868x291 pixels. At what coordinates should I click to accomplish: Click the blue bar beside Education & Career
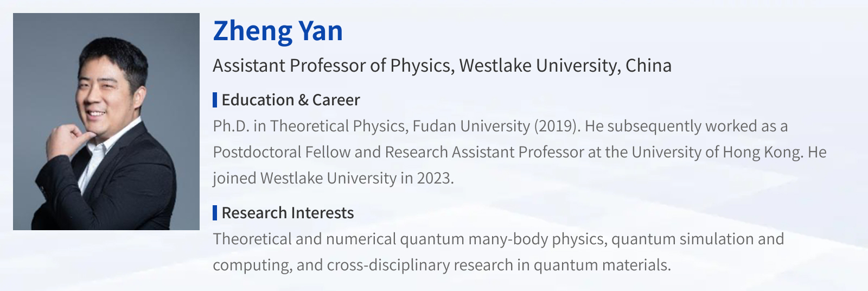point(215,100)
